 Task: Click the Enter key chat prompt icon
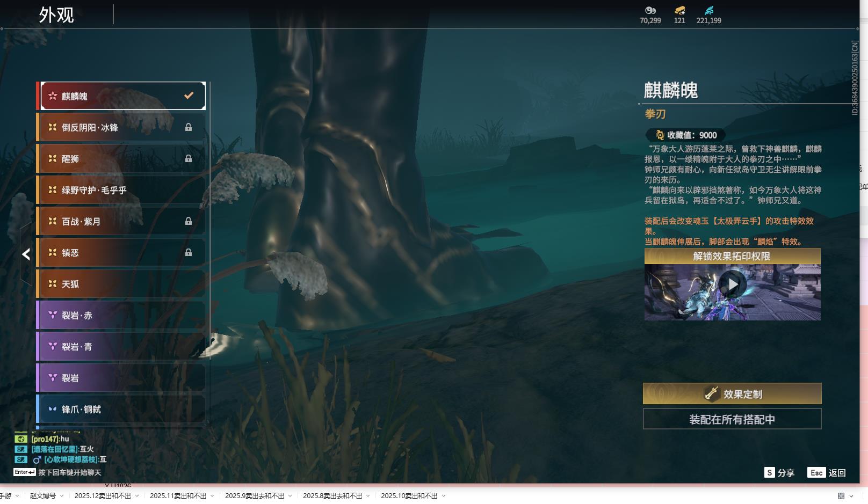click(x=25, y=472)
